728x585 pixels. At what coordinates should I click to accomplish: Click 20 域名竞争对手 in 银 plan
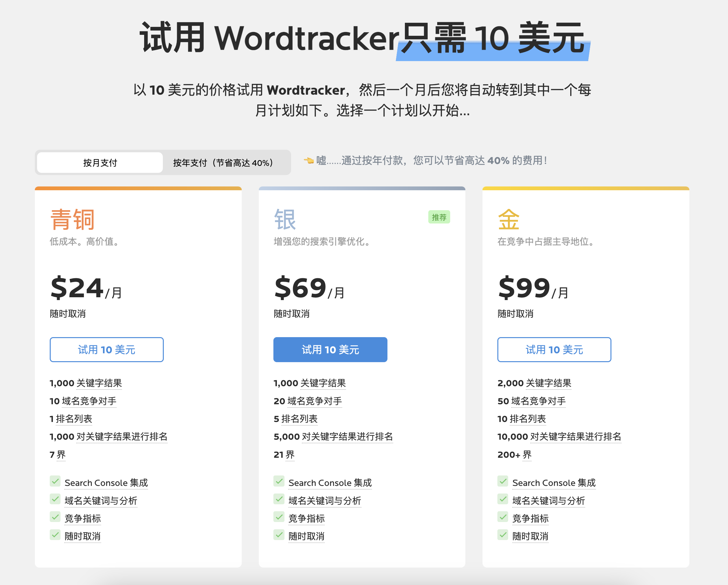click(x=308, y=401)
